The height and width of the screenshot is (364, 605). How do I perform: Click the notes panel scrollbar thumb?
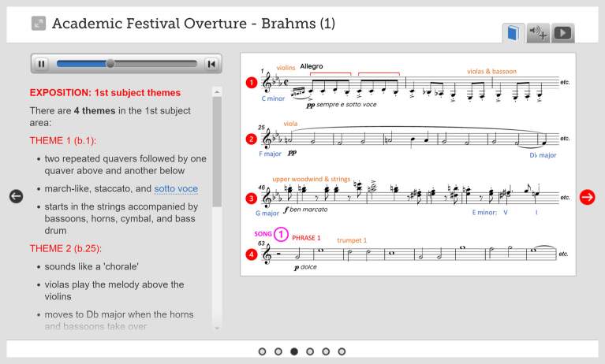(x=217, y=152)
